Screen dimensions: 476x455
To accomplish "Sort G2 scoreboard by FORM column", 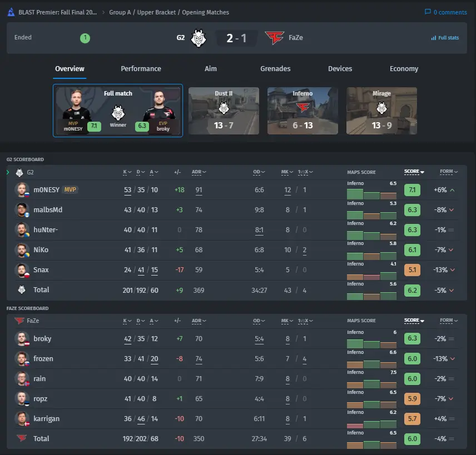I will click(449, 172).
